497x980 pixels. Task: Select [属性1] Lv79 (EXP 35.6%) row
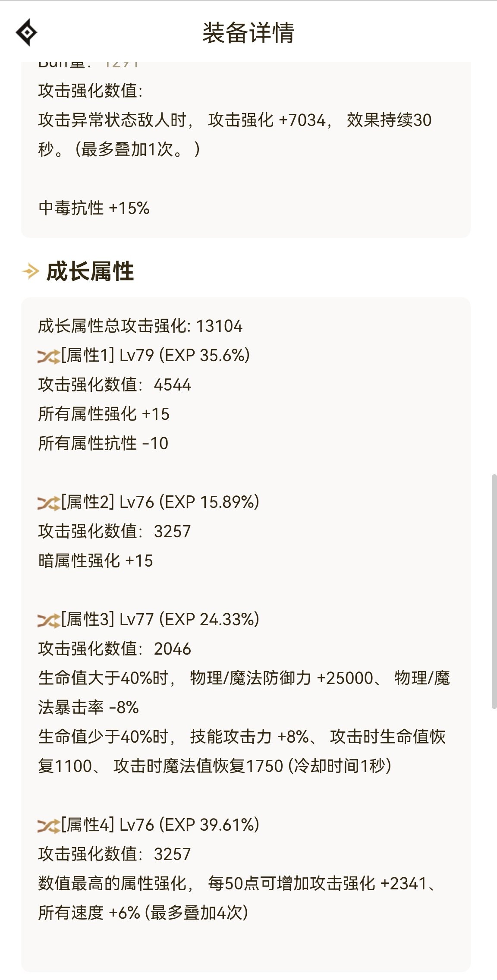click(144, 356)
